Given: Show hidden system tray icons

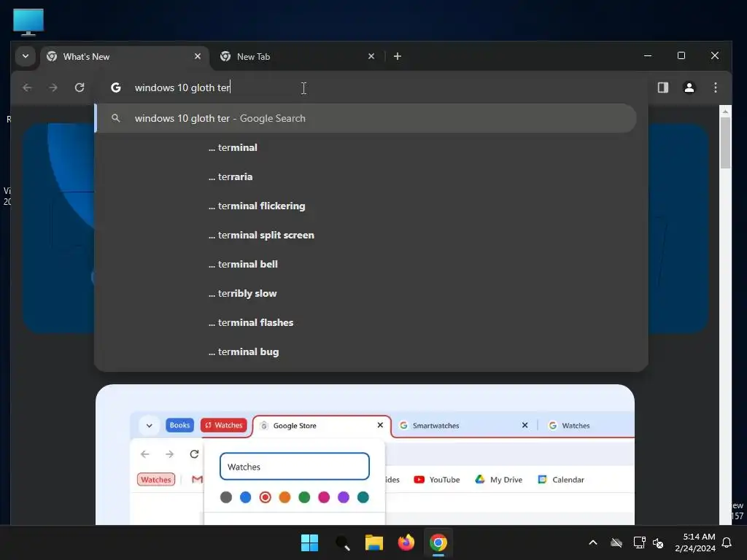Looking at the screenshot, I should coord(593,542).
